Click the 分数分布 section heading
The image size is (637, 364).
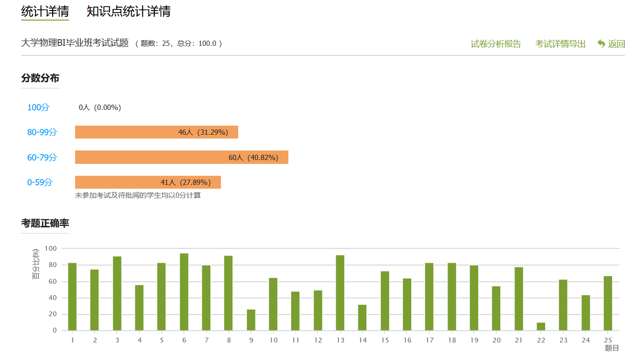pos(39,78)
